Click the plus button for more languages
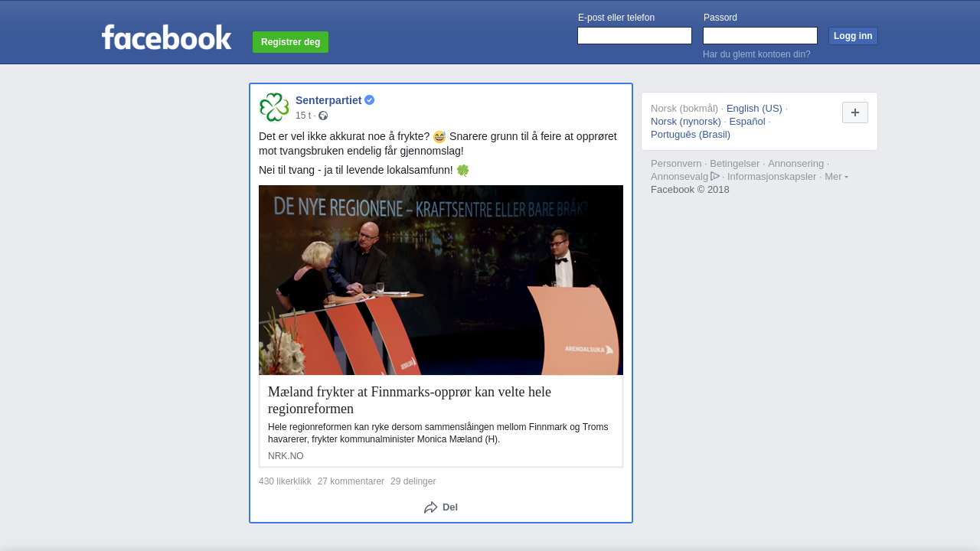This screenshot has width=980, height=551. click(x=855, y=112)
